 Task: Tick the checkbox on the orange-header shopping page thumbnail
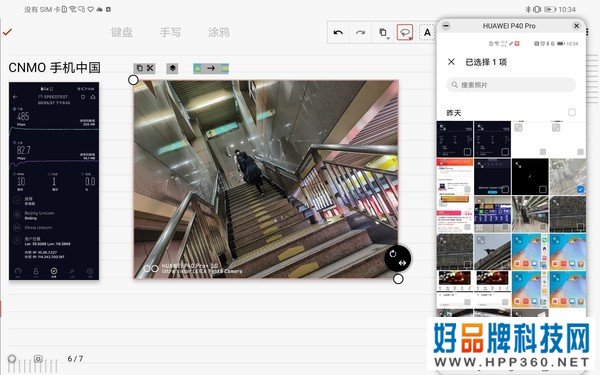point(467,189)
